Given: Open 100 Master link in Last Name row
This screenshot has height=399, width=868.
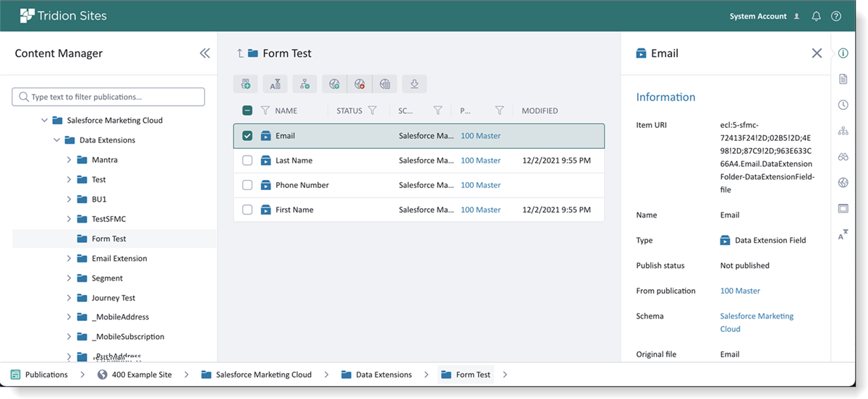Looking at the screenshot, I should coord(480,160).
